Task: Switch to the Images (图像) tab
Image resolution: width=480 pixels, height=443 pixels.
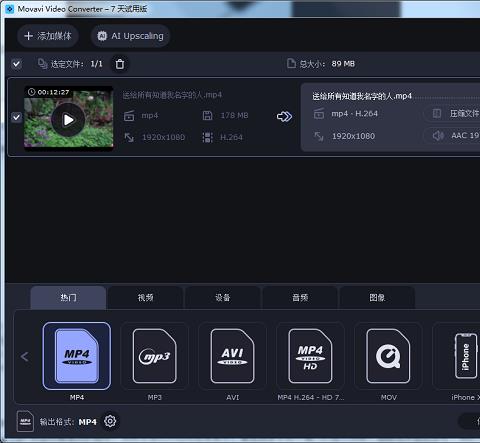Action: 377,297
